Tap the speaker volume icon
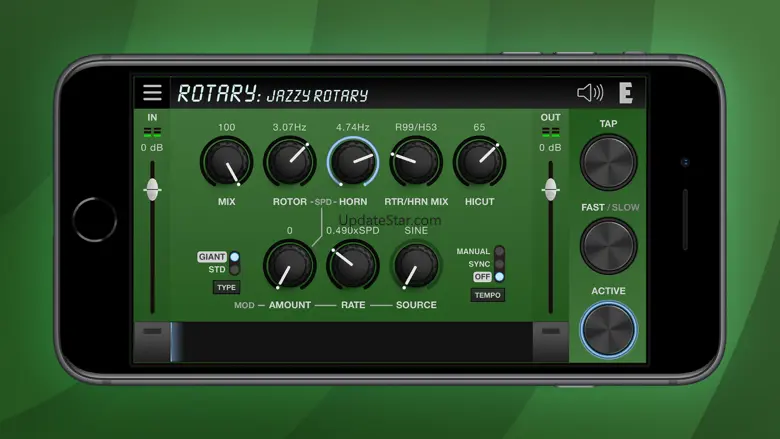 point(590,93)
